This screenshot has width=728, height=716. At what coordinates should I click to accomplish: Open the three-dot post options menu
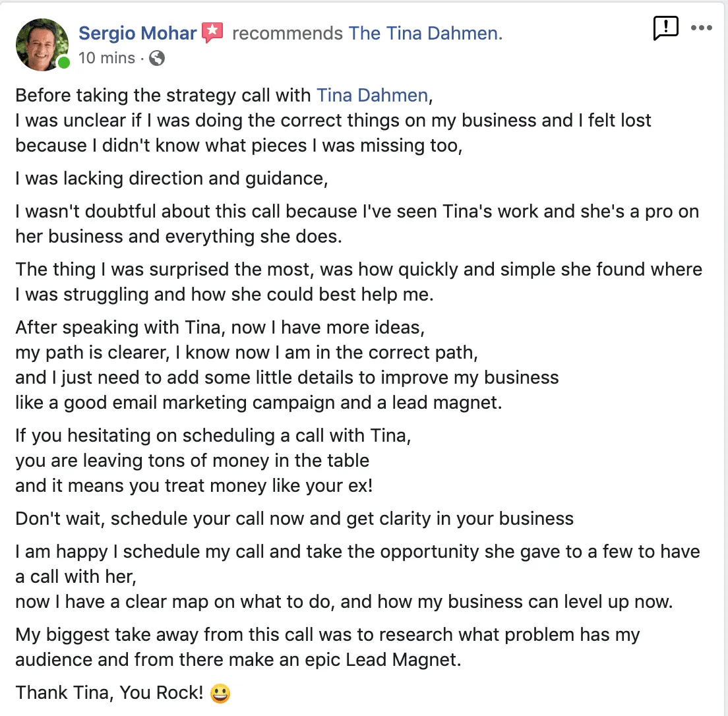tap(701, 28)
